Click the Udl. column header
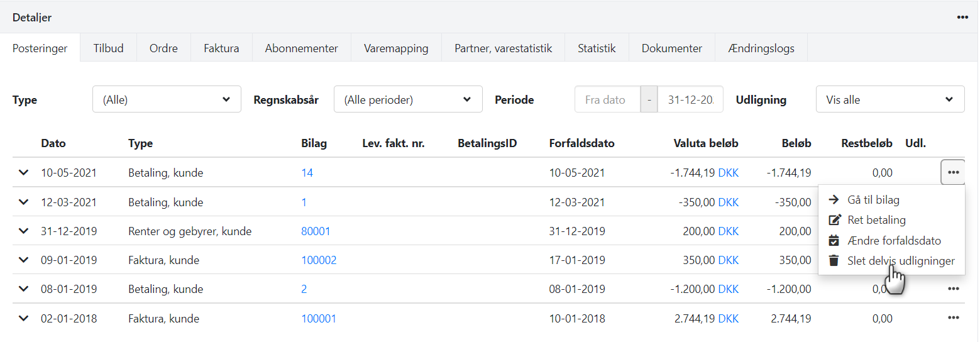 (916, 143)
